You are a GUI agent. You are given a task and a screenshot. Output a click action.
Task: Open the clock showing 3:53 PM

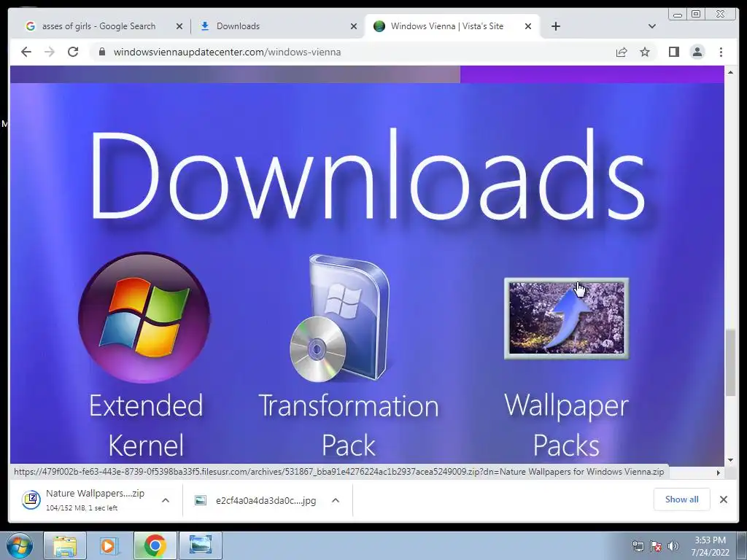click(710, 546)
